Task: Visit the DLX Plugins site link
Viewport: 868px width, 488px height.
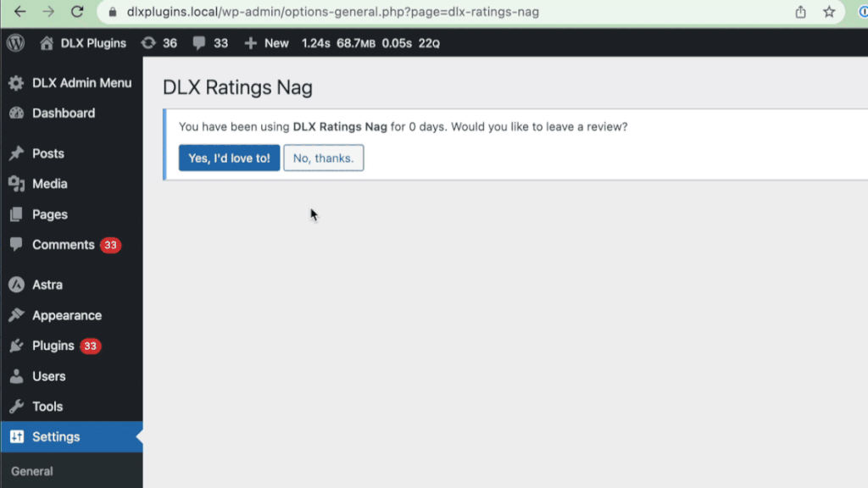Action: click(x=93, y=43)
